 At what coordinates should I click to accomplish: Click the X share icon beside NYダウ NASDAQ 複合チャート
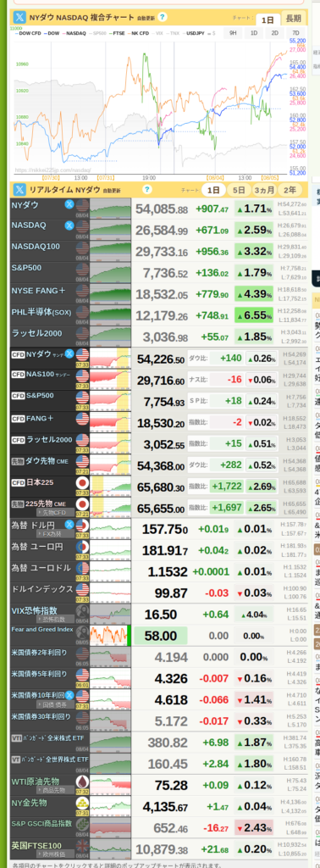coord(20,17)
